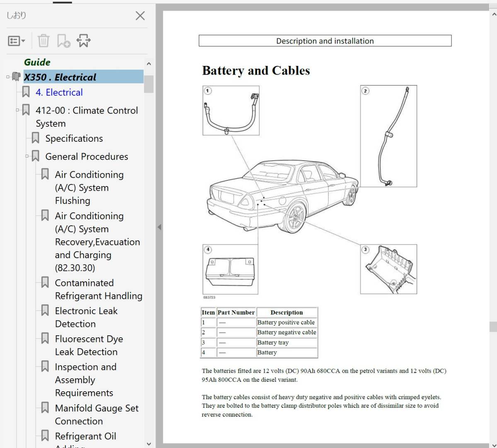Viewport: 497px width, 448px height.
Task: Click the battery illustration thumbnail, item 4
Action: (x=230, y=269)
